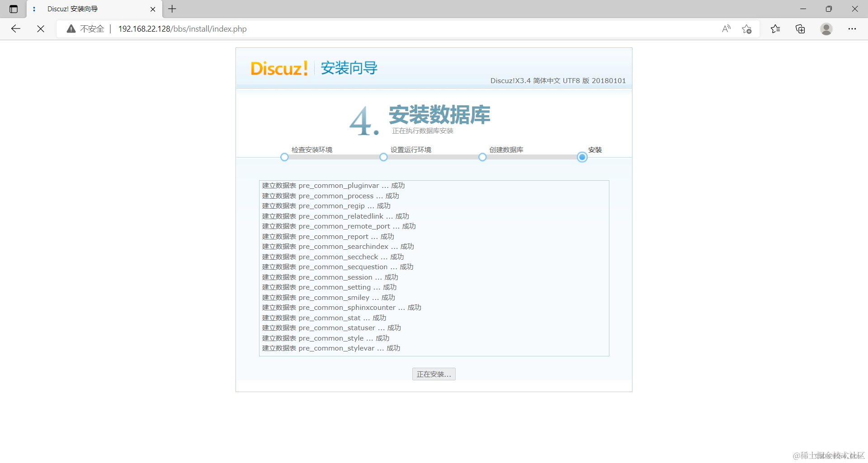Open the browser settings and more menu

[x=852, y=29]
